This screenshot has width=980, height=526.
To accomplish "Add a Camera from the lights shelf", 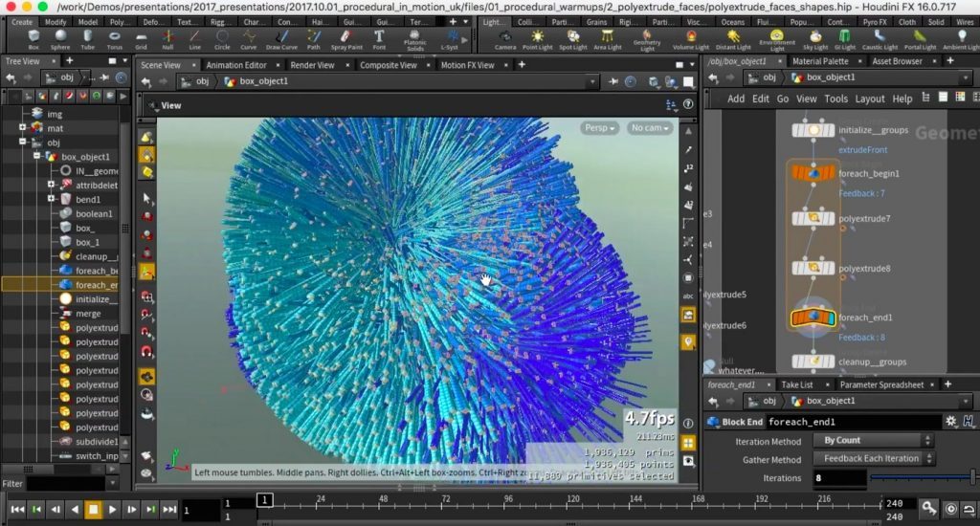I will click(504, 39).
